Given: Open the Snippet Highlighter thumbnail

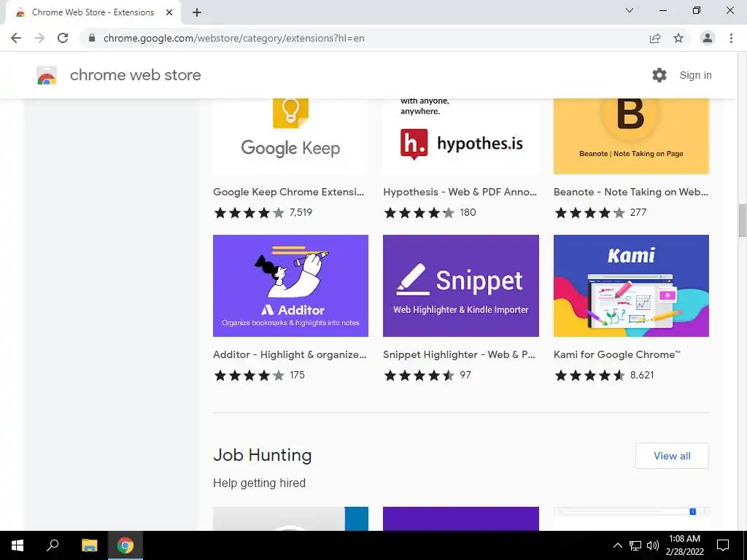Looking at the screenshot, I should pos(461,286).
